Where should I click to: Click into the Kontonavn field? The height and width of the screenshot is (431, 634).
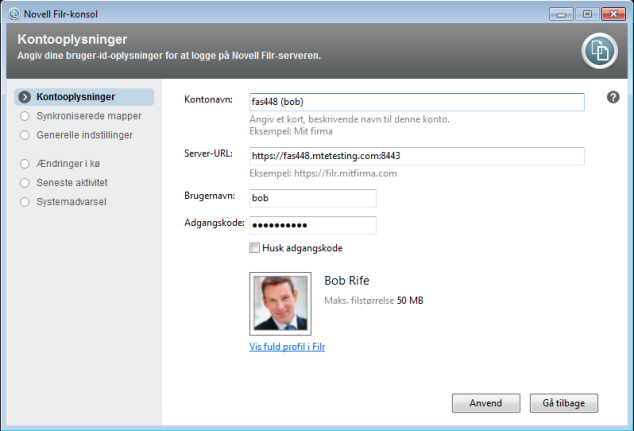click(417, 102)
